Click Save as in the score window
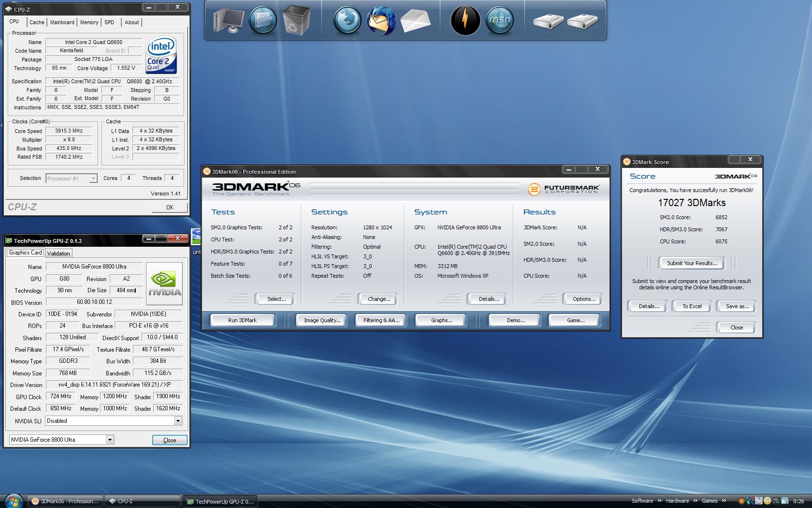This screenshot has width=812, height=508. click(x=737, y=306)
